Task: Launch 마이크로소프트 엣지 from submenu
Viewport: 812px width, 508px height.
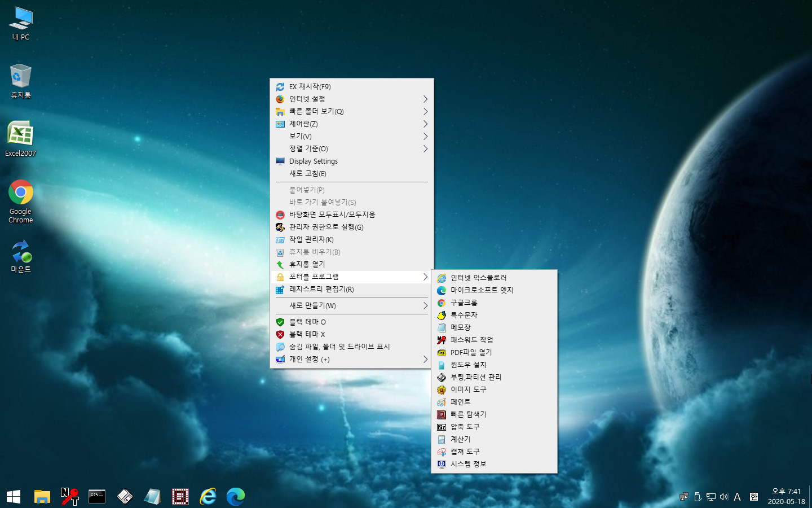Action: coord(494,290)
